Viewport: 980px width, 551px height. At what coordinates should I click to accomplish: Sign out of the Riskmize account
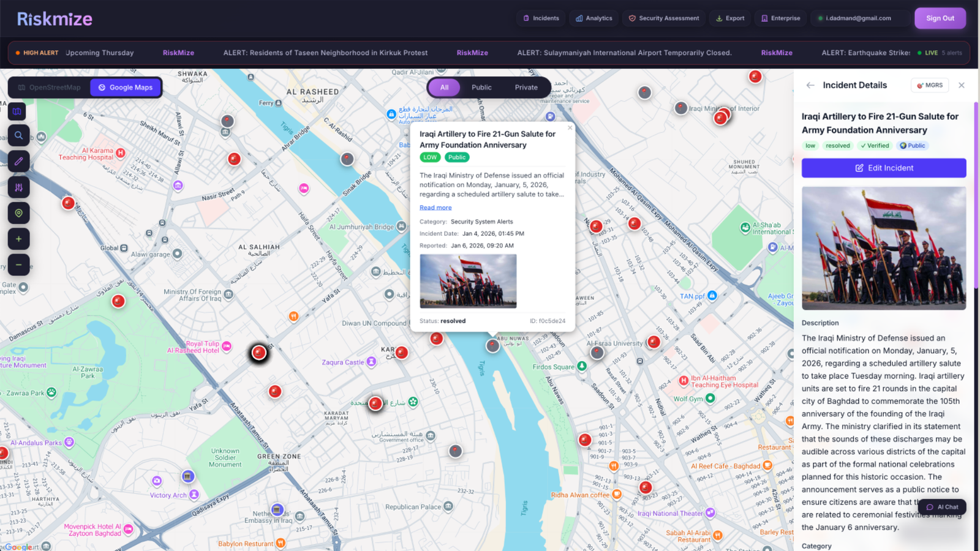click(x=940, y=18)
